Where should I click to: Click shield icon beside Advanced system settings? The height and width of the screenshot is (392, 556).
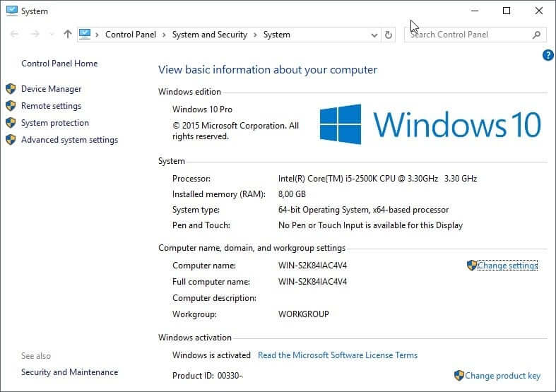(11, 140)
